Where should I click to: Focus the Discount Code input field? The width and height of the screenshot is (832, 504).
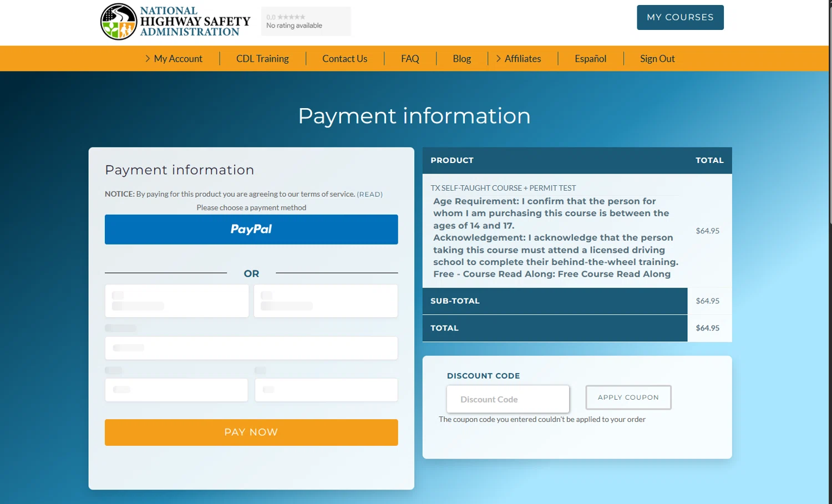tap(508, 399)
